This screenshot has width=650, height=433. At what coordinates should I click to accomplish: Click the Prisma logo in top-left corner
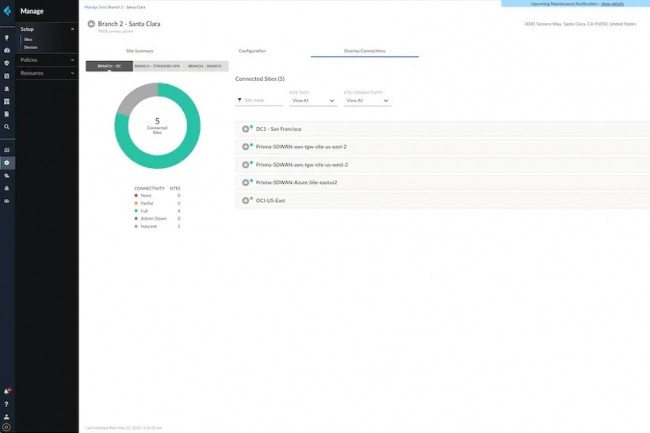click(x=7, y=11)
